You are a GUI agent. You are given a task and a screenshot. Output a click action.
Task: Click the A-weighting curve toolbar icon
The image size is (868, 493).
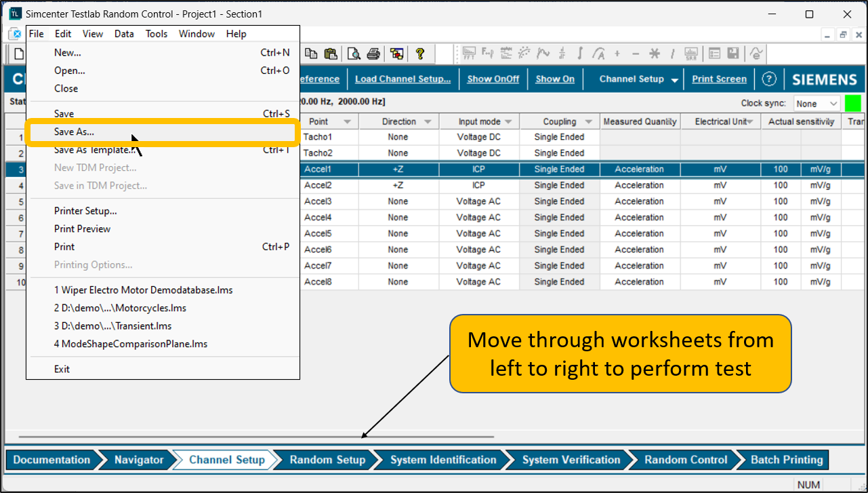pos(598,54)
